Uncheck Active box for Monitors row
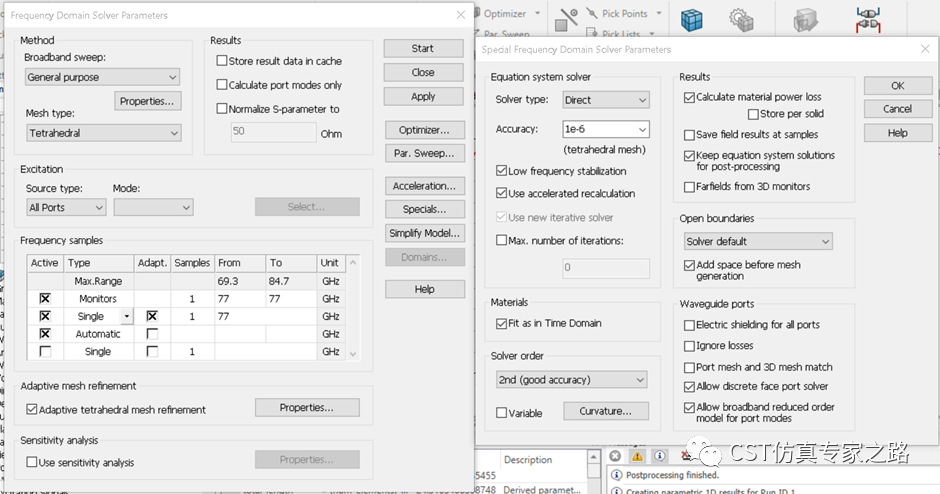This screenshot has width=940, height=494. (45, 299)
